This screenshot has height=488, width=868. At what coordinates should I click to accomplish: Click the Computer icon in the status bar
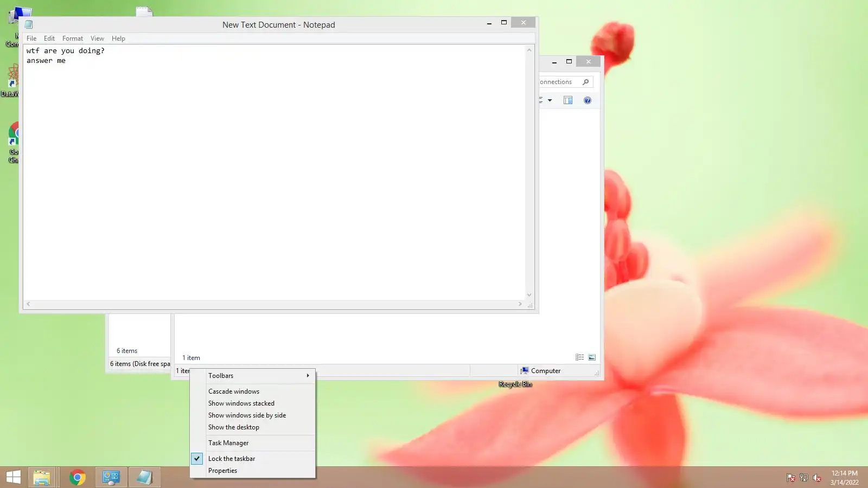(x=525, y=371)
